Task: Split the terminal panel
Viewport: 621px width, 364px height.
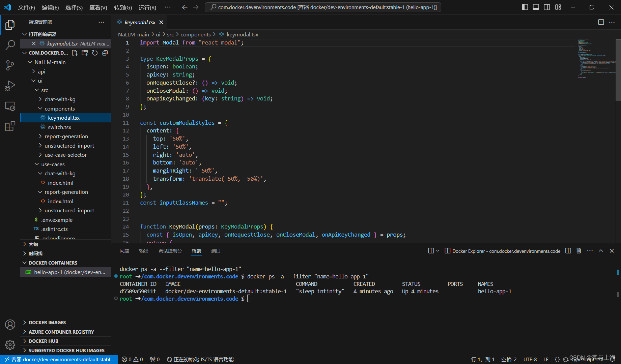Action: [568, 251]
